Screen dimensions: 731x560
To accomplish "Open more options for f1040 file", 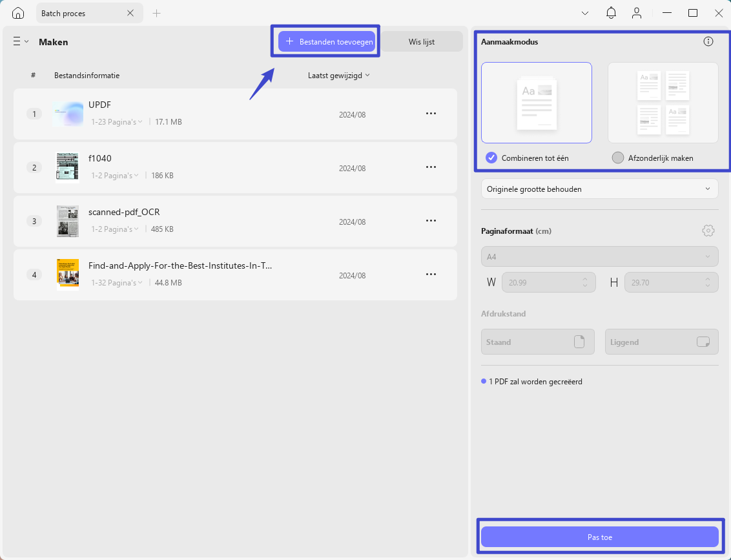I will click(431, 167).
